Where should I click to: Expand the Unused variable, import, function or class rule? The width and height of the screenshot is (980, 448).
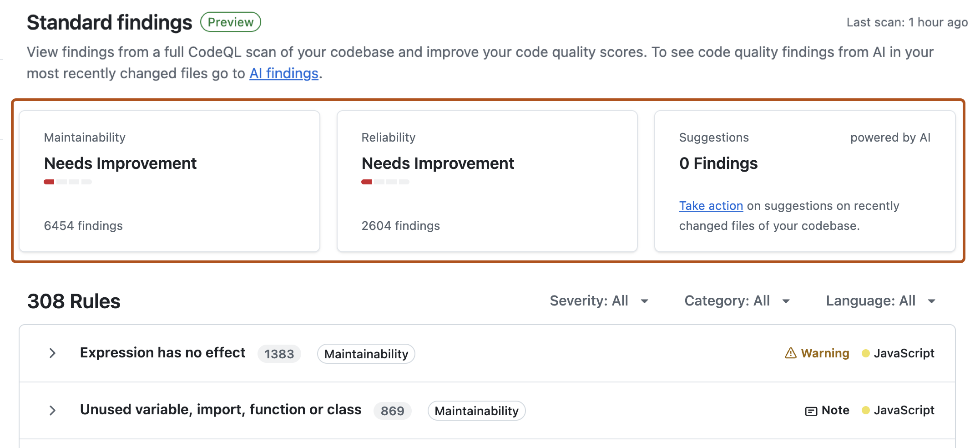pos(53,410)
